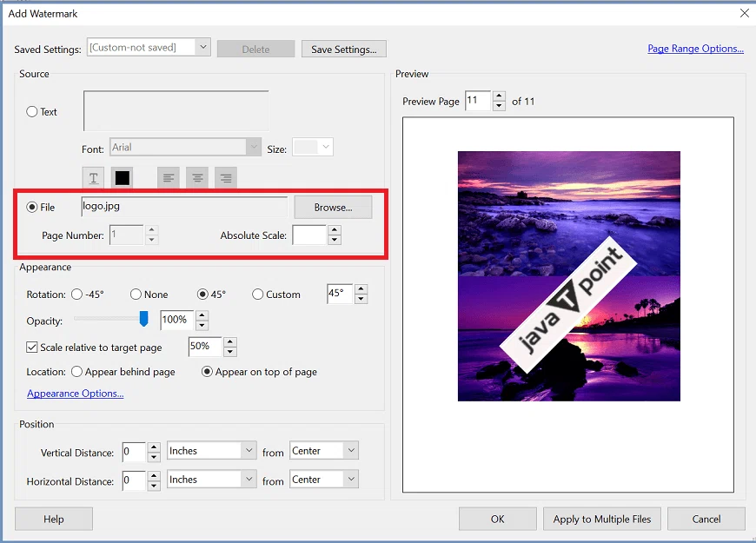Click the Horizontal Distance value field
This screenshot has height=543, width=756.
point(134,480)
